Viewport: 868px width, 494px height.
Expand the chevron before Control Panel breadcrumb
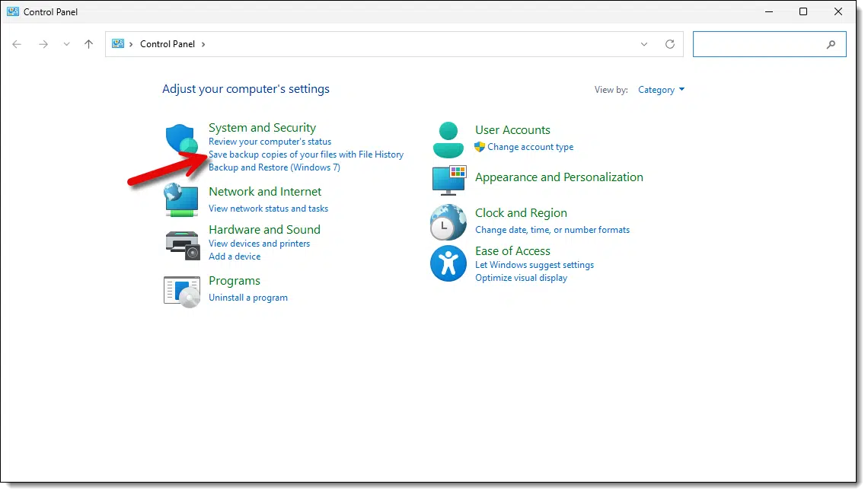(131, 44)
